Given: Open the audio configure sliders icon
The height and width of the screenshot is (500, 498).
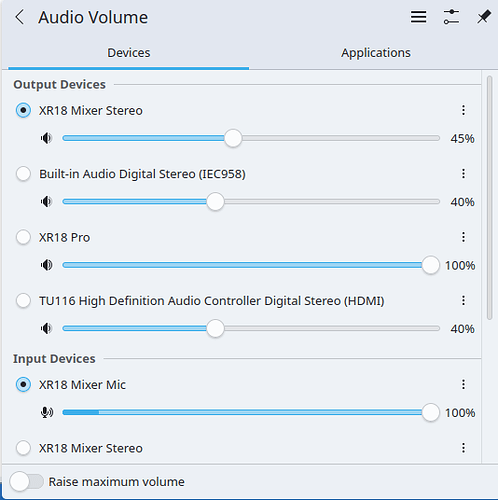Looking at the screenshot, I should pyautogui.click(x=451, y=17).
